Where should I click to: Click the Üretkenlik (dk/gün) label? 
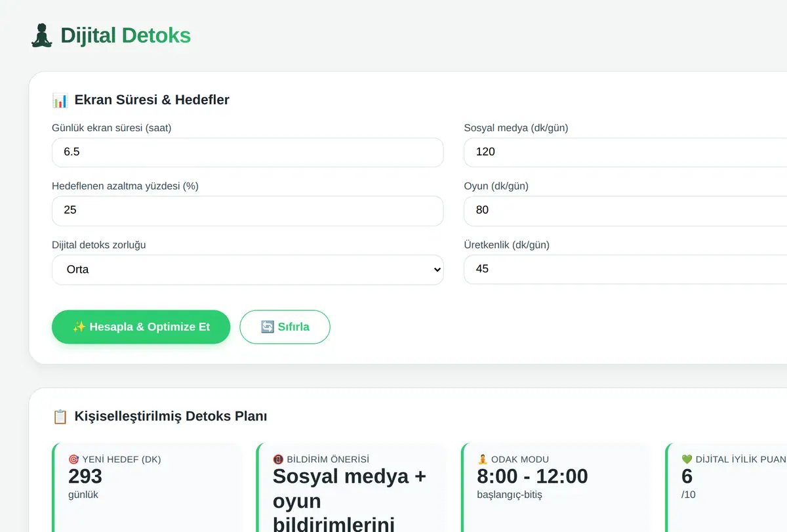[507, 245]
